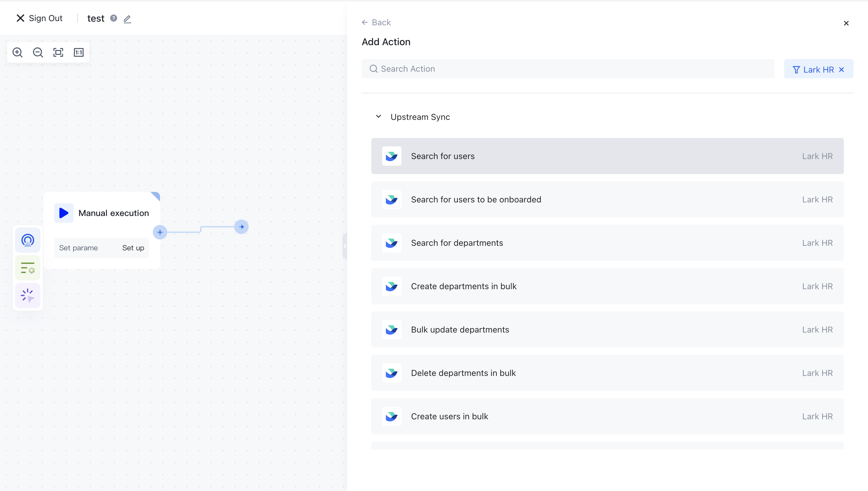Click the edit pencil beside the test title
The image size is (868, 491).
coord(127,19)
